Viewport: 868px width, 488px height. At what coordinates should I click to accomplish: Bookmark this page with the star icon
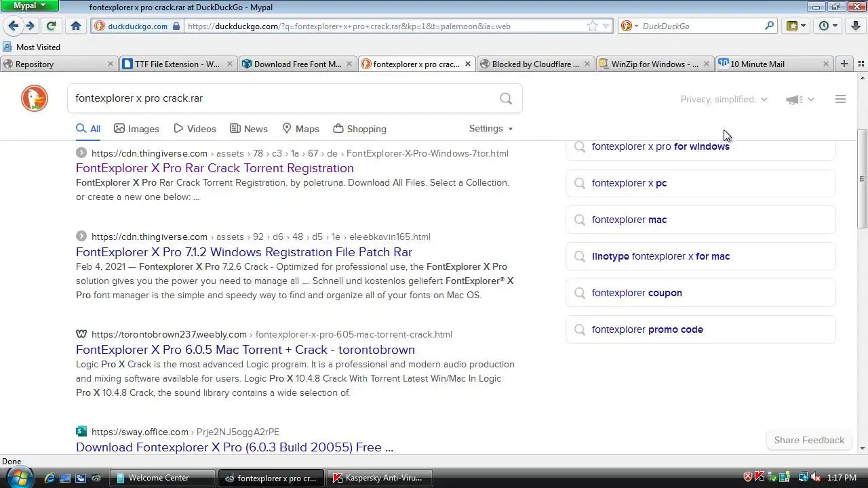point(593,26)
